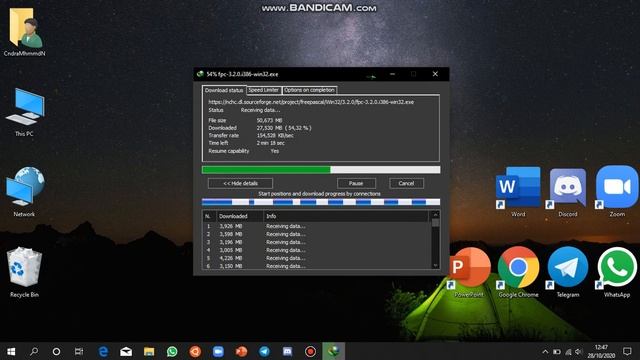Image resolution: width=640 pixels, height=360 pixels.
Task: Select Internet Download Manager taskbar icon
Action: click(x=333, y=351)
